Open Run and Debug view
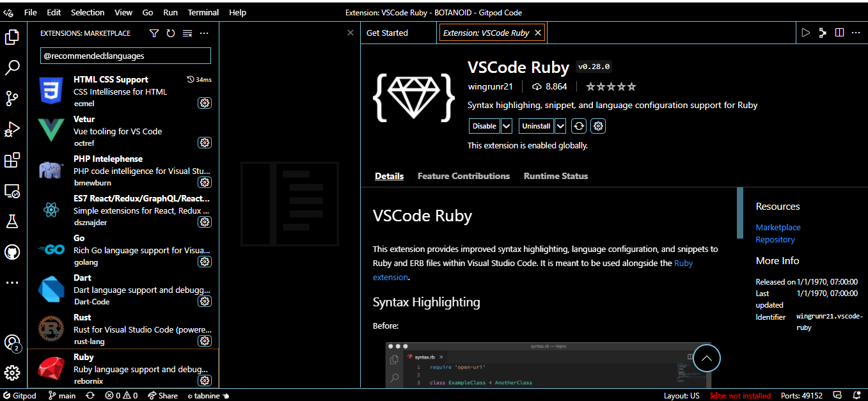 pos(12,129)
